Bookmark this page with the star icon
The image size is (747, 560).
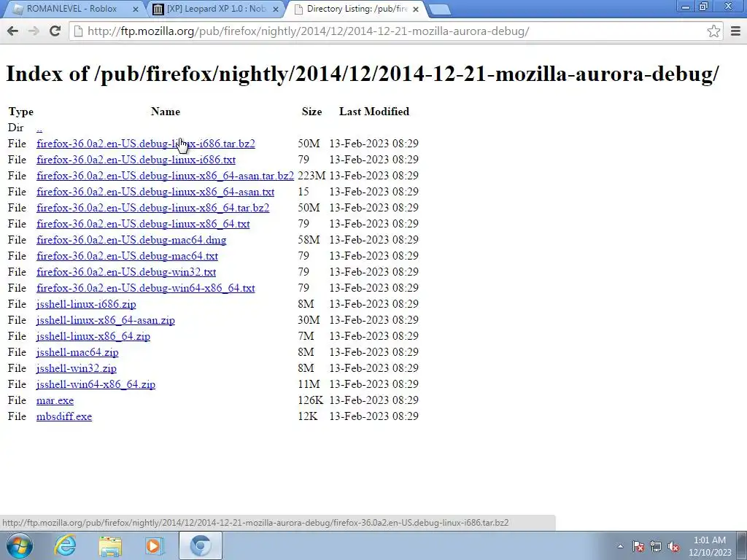pyautogui.click(x=713, y=31)
